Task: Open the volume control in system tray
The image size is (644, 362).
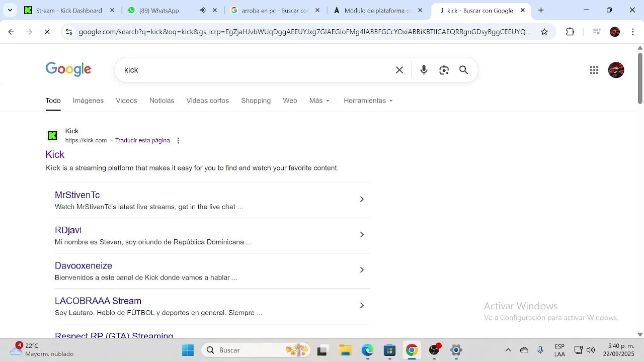Action: [591, 350]
